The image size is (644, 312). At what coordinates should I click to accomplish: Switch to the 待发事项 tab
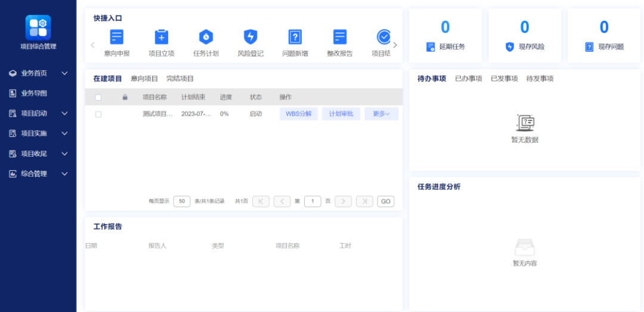[540, 79]
